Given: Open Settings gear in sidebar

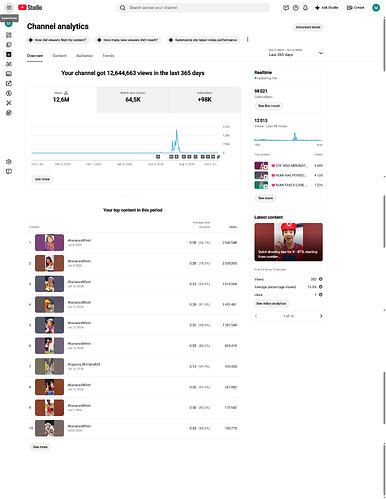Looking at the screenshot, I should tap(9, 162).
